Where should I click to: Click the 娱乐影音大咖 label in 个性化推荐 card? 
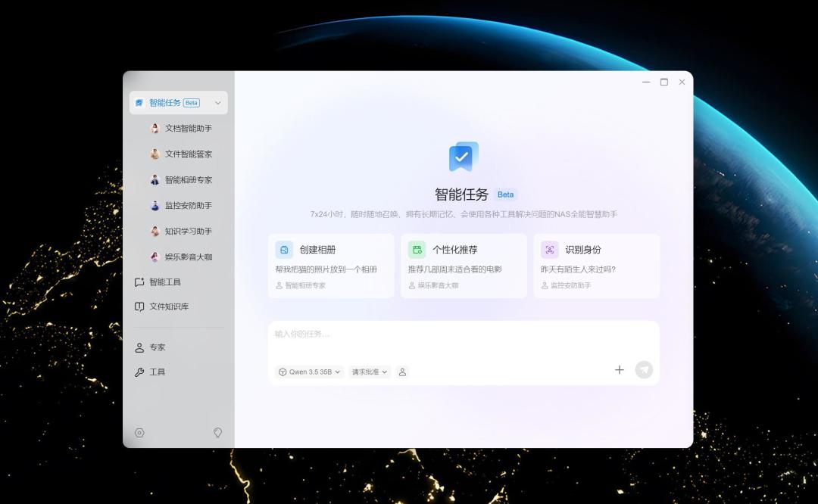point(439,285)
